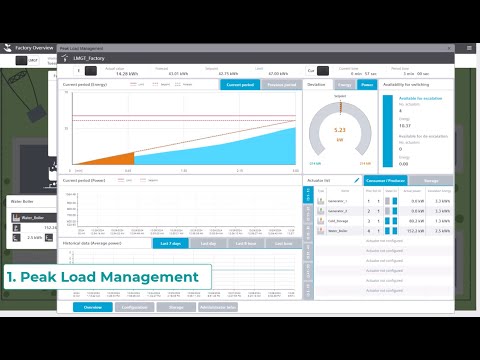Toggle the Limit legend in Current period (Energy) chart

[x=137, y=84]
